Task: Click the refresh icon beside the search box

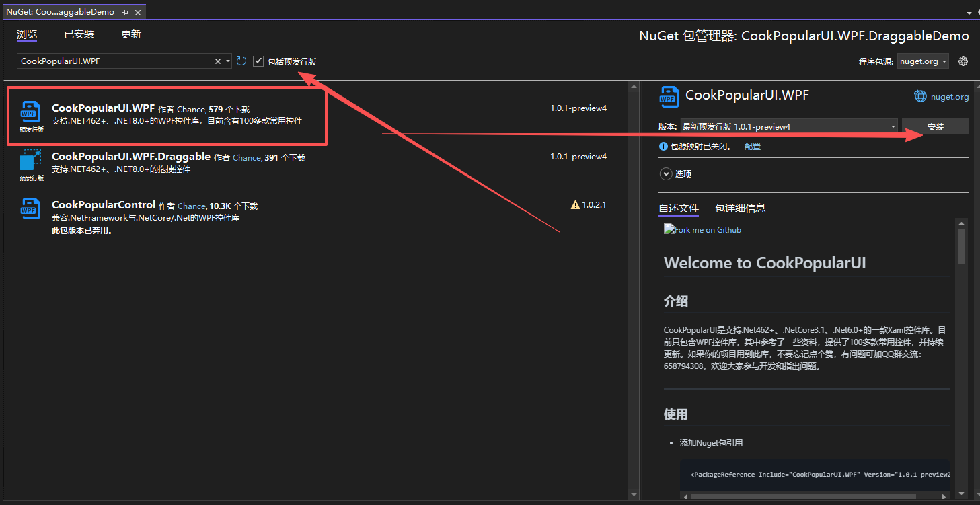Action: (x=241, y=61)
